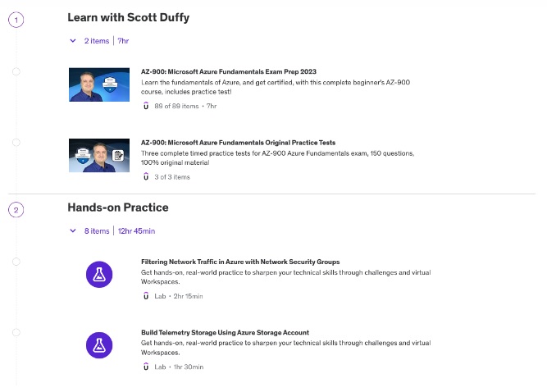Click Udemy logo icon beside 89 of 89 items

[146, 106]
